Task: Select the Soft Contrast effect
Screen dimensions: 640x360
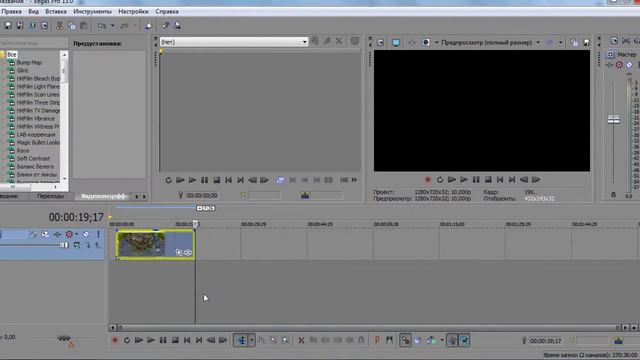Action: [x=33, y=158]
